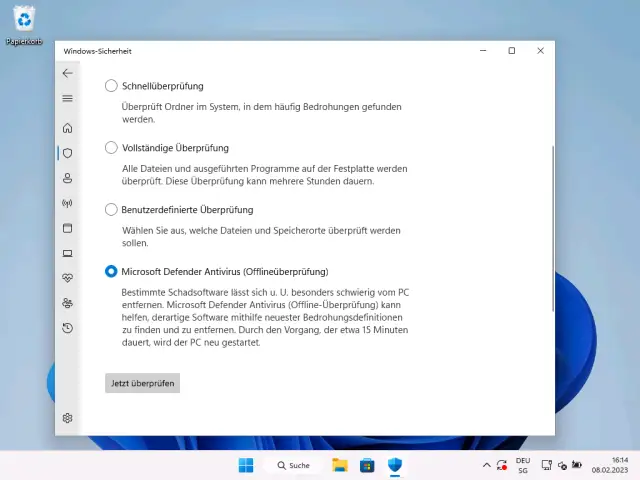Open the clock showing 16:14
The image size is (640, 480).
[x=610, y=465]
